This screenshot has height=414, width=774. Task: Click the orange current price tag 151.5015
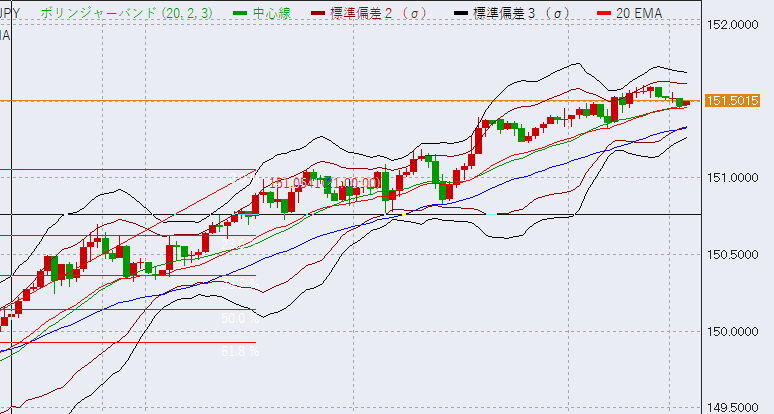point(732,100)
